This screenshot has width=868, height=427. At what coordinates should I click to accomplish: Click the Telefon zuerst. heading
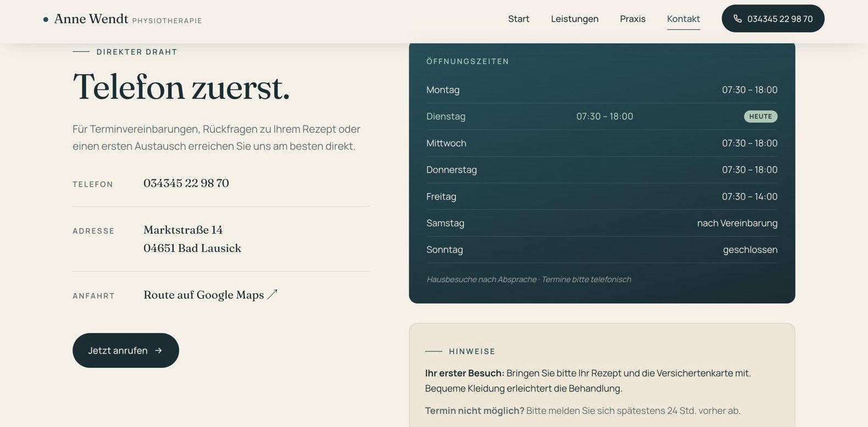click(x=181, y=87)
